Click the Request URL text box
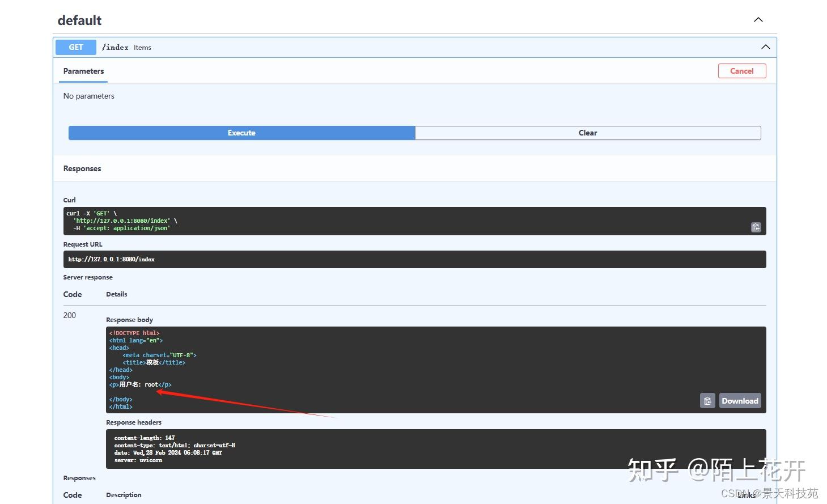 (x=414, y=259)
